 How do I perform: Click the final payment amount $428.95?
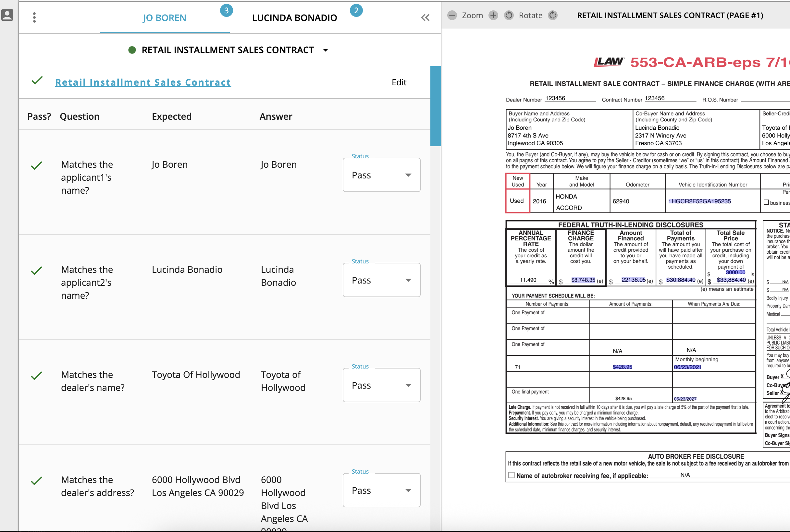(623, 398)
